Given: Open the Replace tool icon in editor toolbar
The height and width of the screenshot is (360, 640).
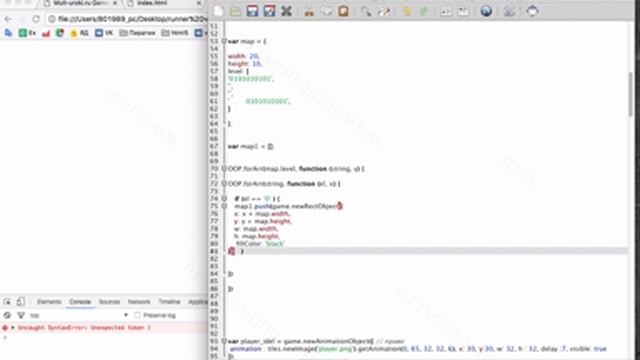Looking at the screenshot, I should pos(383,11).
